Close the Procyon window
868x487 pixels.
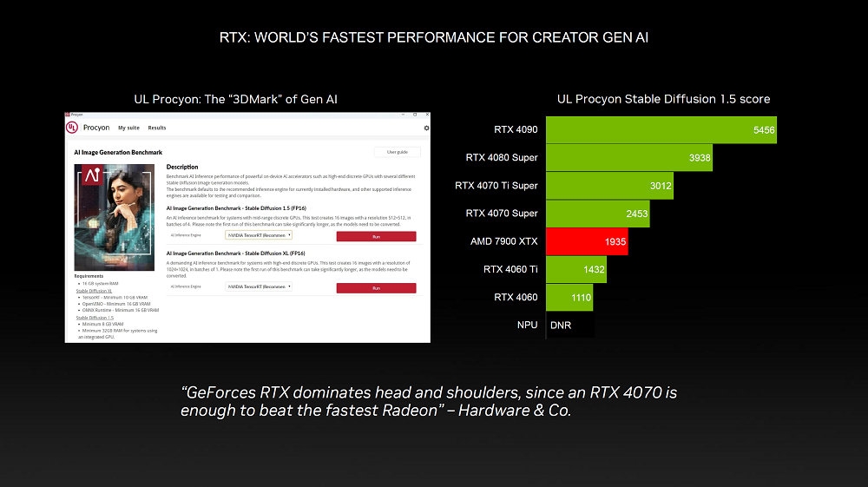(x=427, y=115)
